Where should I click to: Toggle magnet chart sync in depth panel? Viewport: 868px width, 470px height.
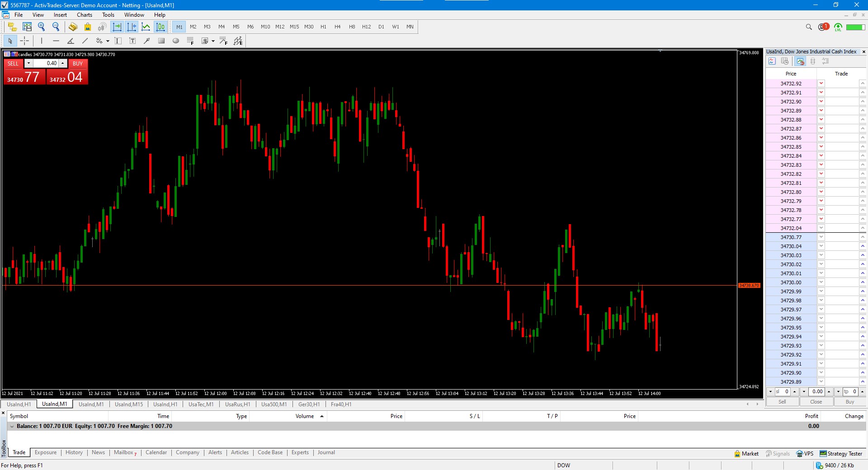[x=800, y=61]
